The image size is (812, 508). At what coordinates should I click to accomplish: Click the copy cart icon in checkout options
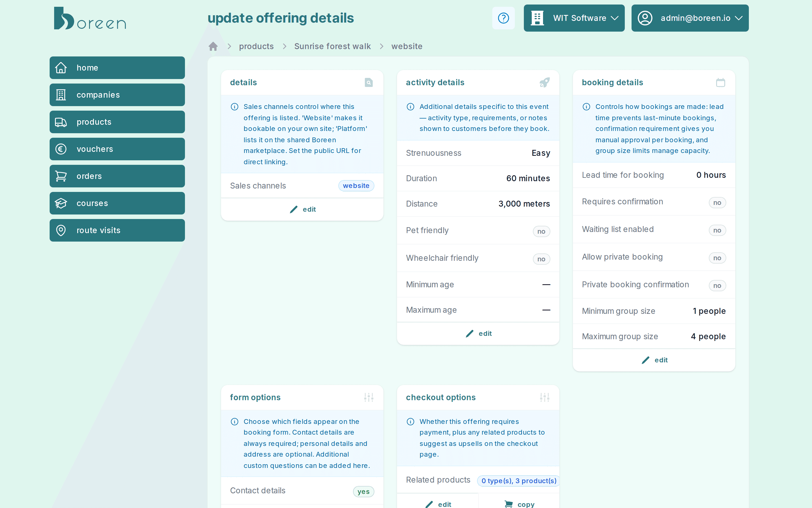pyautogui.click(x=509, y=504)
